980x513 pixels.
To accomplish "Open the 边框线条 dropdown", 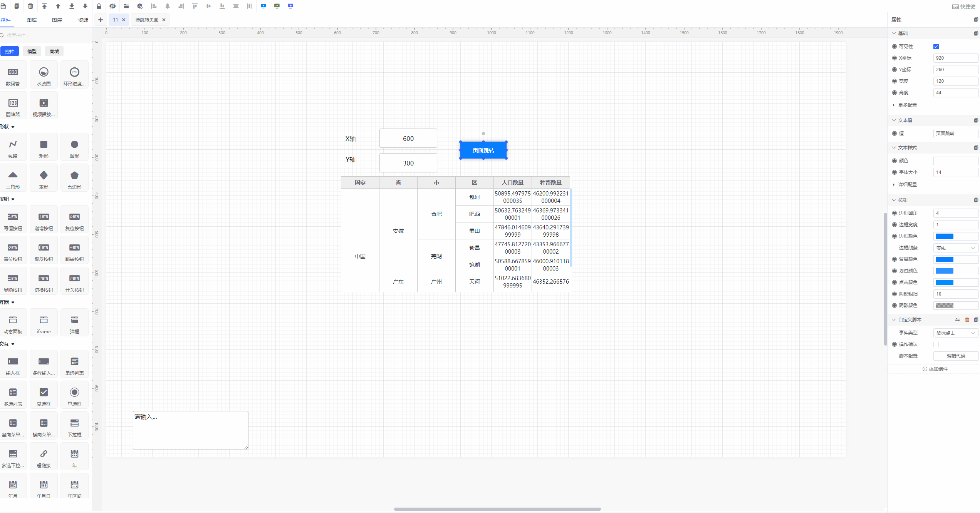I will point(955,248).
